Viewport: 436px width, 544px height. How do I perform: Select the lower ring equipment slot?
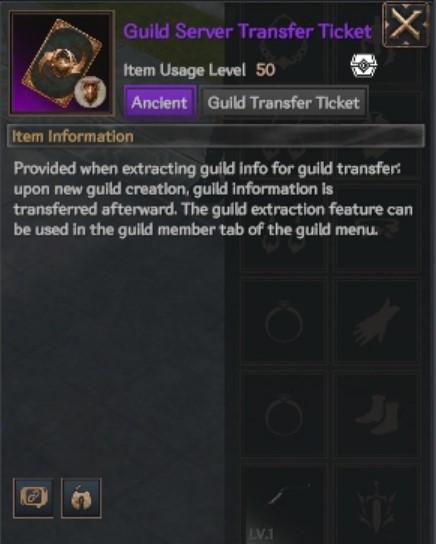pyautogui.click(x=284, y=414)
